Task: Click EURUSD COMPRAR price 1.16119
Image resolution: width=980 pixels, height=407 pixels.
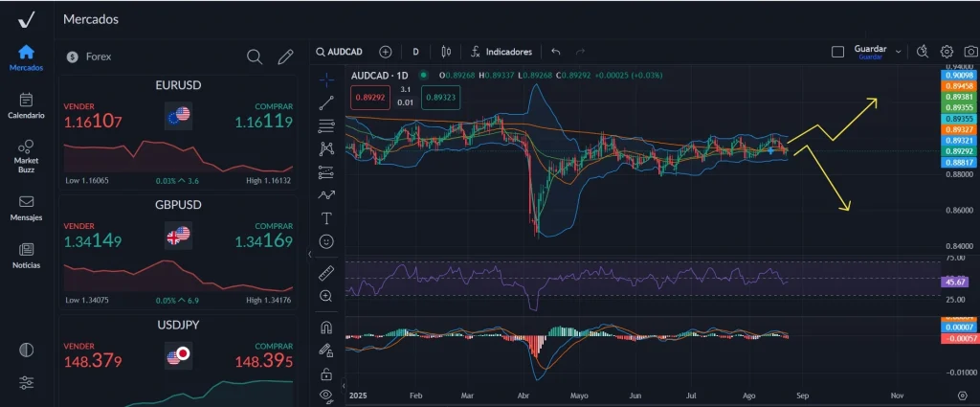Action: pos(264,122)
